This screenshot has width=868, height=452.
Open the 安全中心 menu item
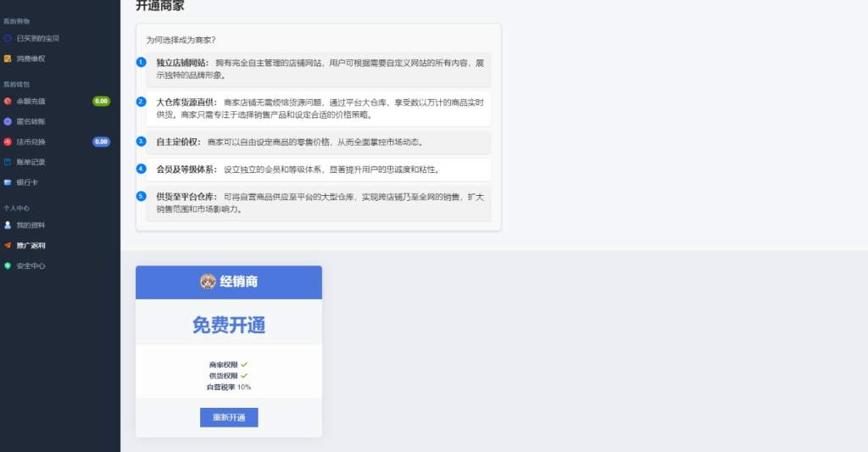(31, 265)
